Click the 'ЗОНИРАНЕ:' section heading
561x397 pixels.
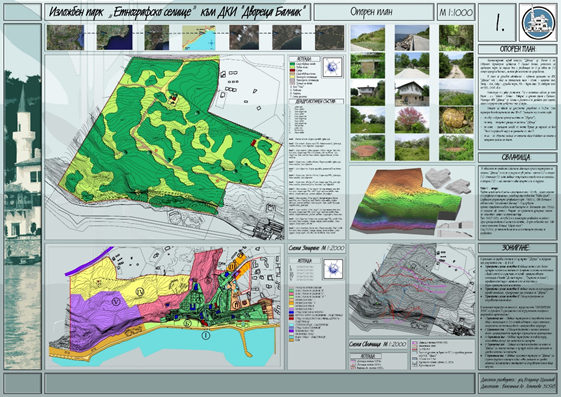(x=517, y=248)
